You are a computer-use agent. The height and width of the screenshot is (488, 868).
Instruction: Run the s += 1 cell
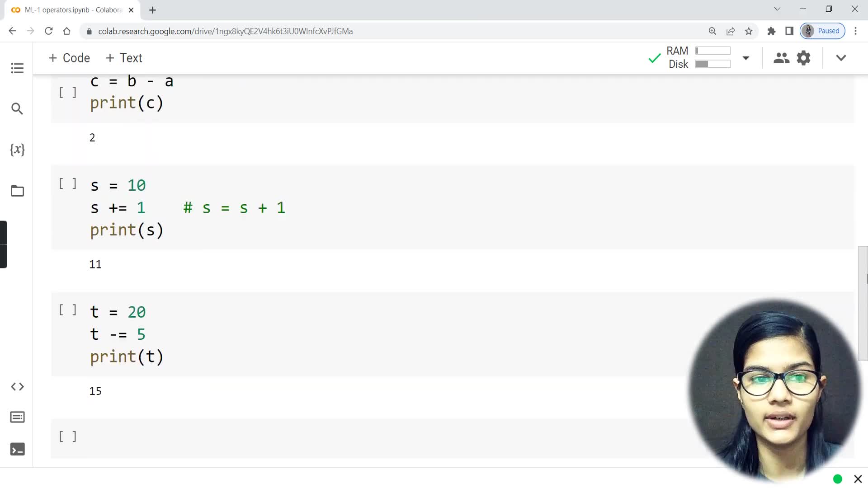(68, 183)
